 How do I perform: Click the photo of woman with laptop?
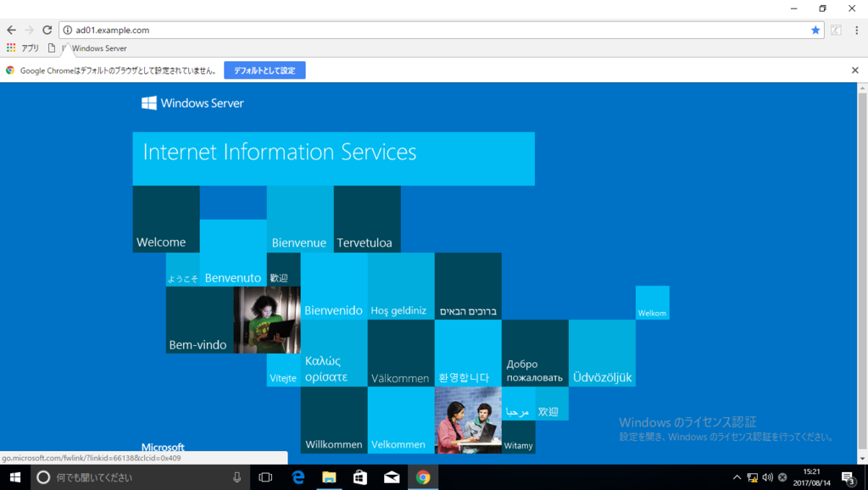(267, 320)
